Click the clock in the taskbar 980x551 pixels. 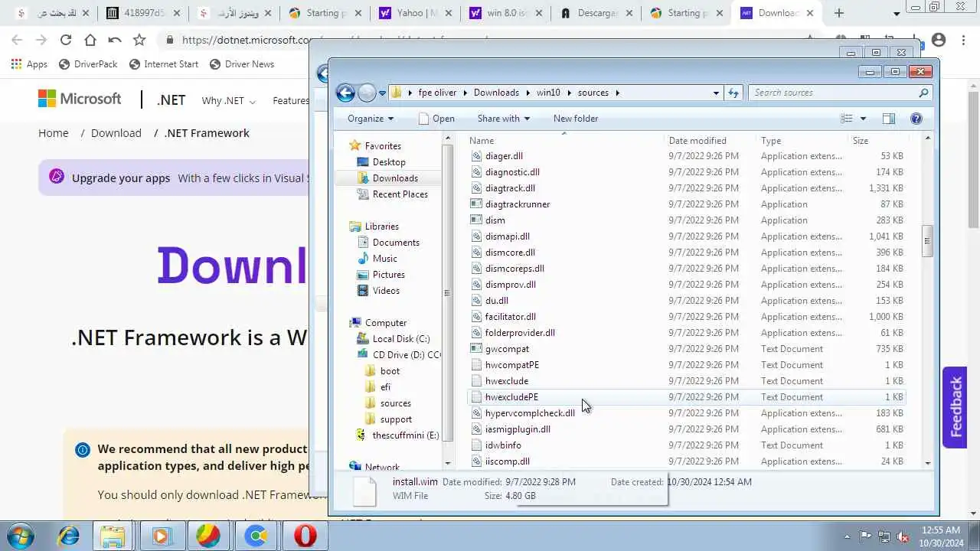click(942, 536)
